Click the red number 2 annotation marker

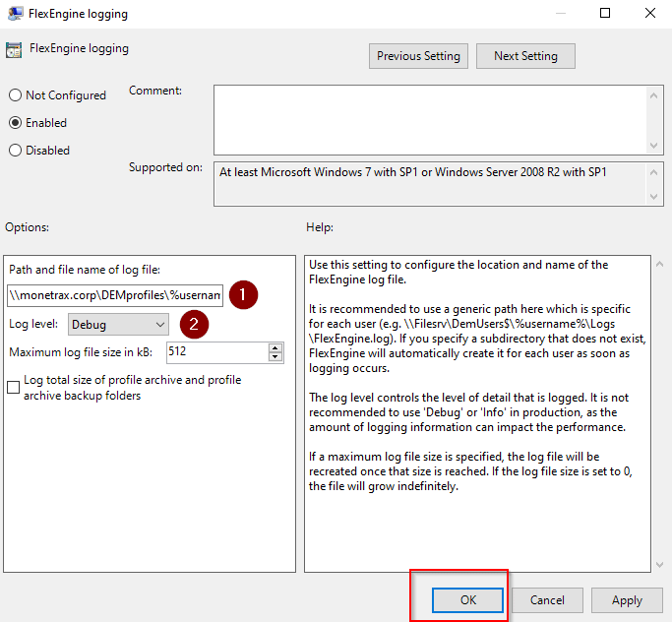click(192, 324)
